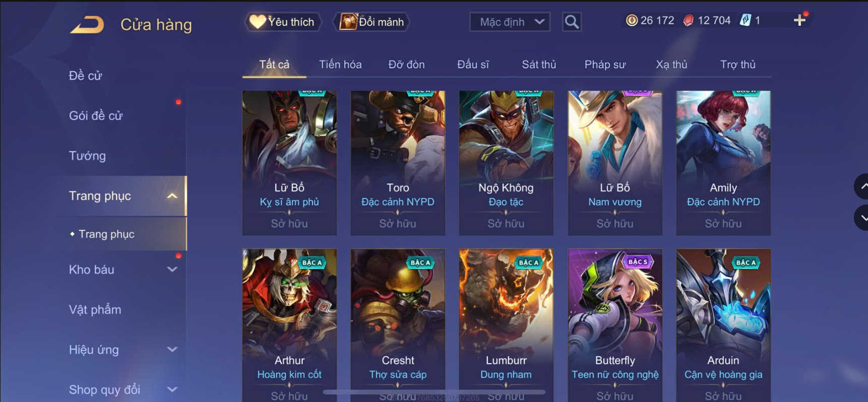The height and width of the screenshot is (402, 868).
Task: Expand the Hiệu ứng sidebar section
Action: point(172,350)
